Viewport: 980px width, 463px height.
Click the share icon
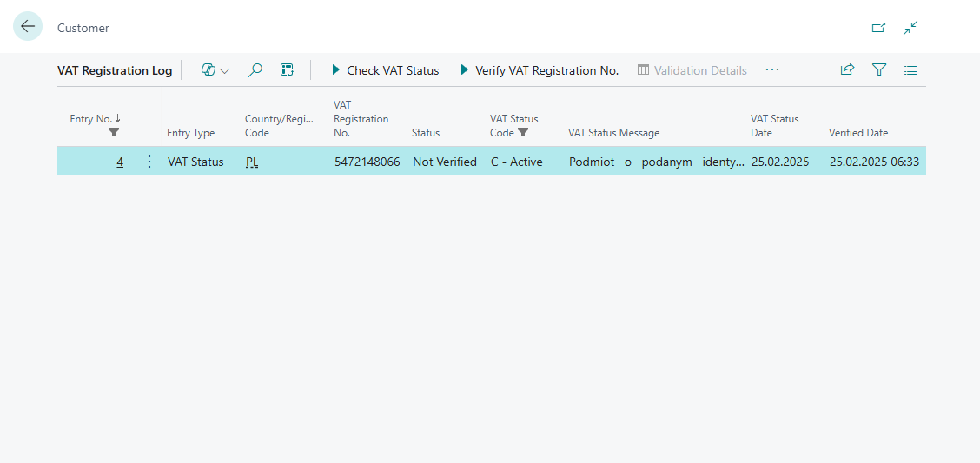(x=847, y=70)
